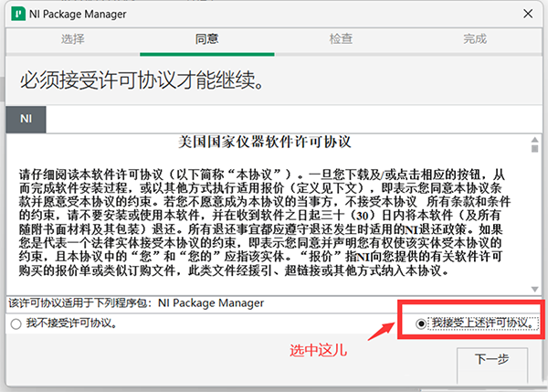Viewport: 548px width, 392px height.
Task: Choose 我不接受许可协议 radio button
Action: pos(16,323)
